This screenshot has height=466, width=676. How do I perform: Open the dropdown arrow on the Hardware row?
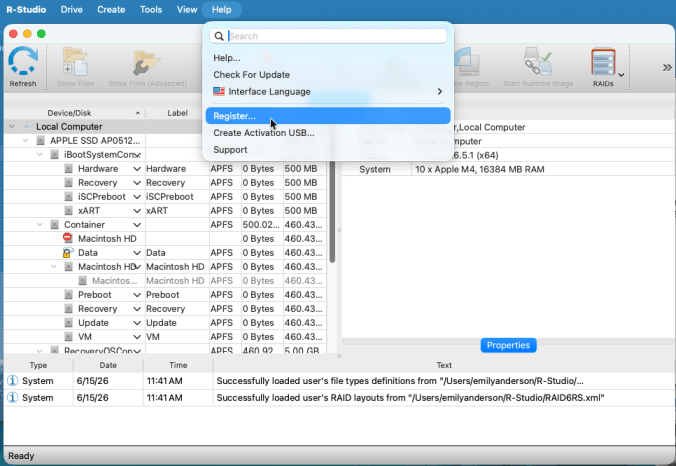tap(137, 169)
